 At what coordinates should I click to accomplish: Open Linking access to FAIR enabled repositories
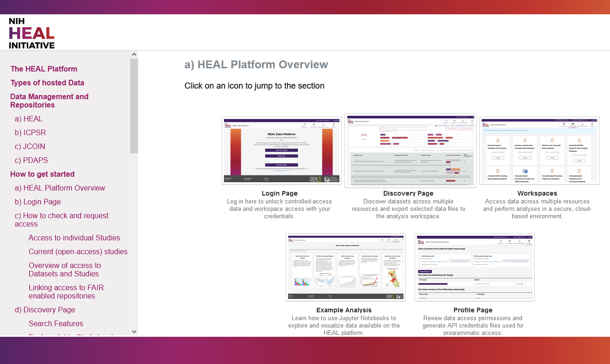coord(66,292)
